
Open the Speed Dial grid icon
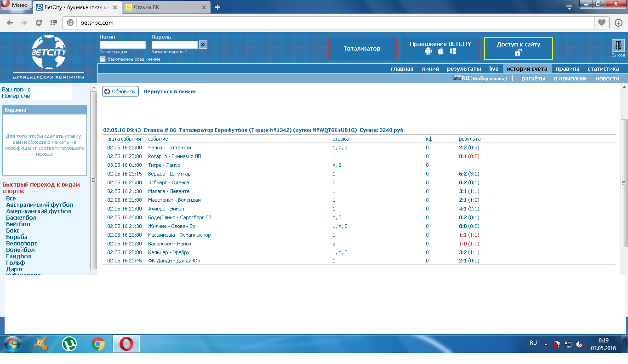click(53, 23)
